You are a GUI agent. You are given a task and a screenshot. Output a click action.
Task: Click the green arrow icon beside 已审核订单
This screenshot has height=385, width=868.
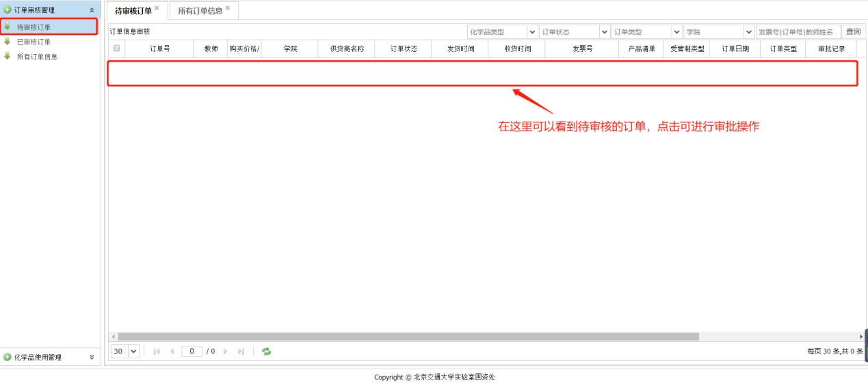pyautogui.click(x=8, y=42)
